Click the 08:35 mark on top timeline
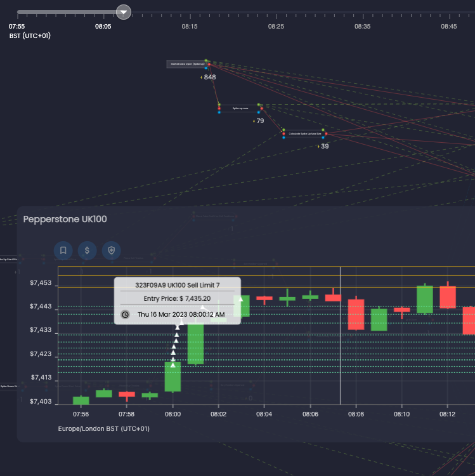475x476 pixels. [362, 26]
